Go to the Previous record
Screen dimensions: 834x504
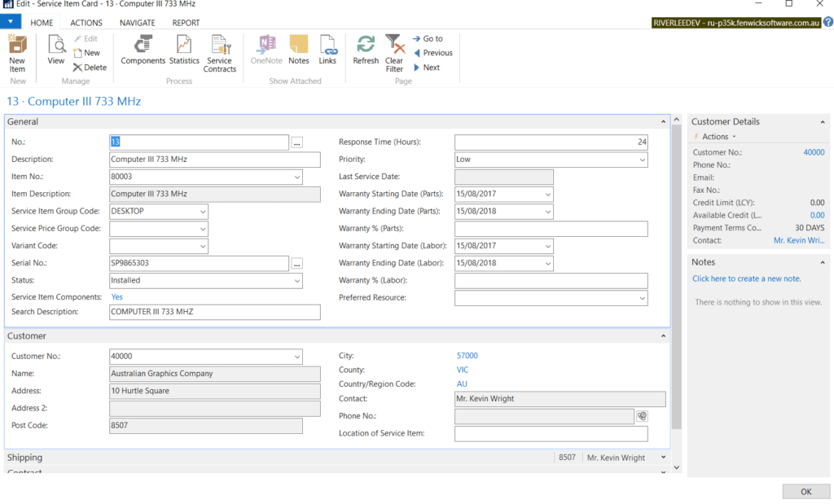click(x=433, y=53)
